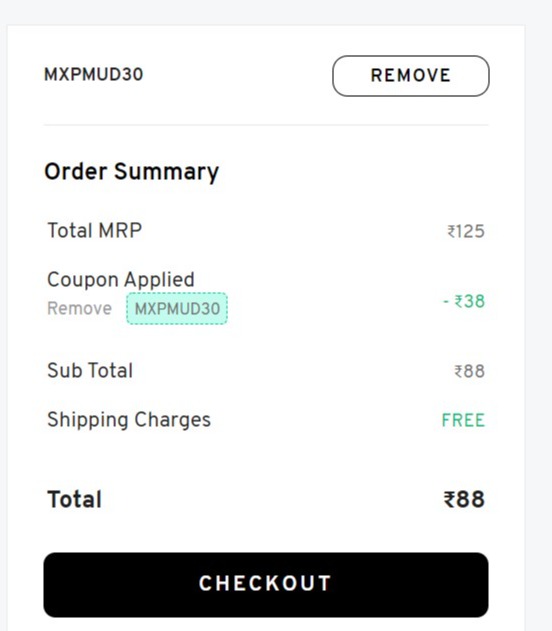Screen dimensions: 552x631
Task: Click the rupee symbol in the final Total
Action: (449, 500)
